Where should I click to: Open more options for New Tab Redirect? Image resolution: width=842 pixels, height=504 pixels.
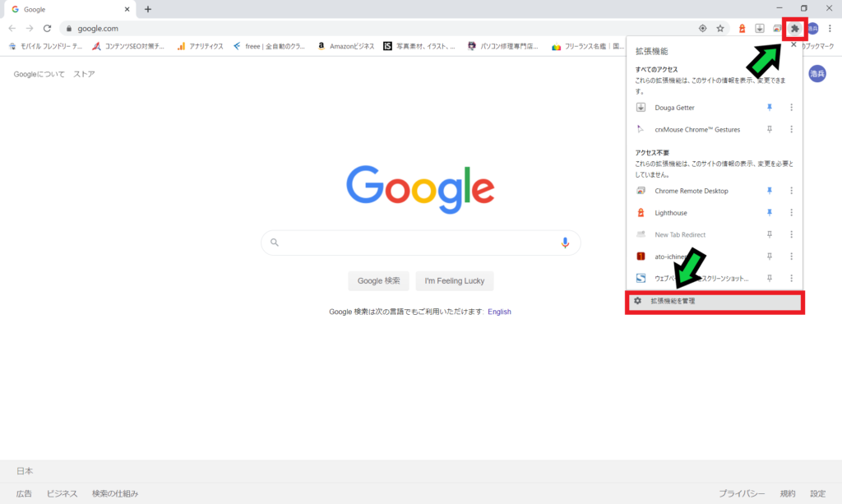[x=791, y=235]
